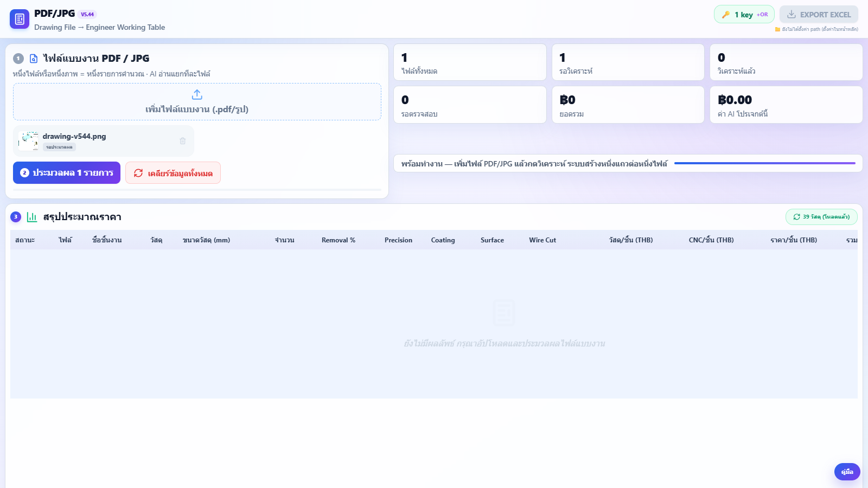
Task: Click the เพิ่มไฟล์แบบงาน upload drop zone
Action: [197, 102]
